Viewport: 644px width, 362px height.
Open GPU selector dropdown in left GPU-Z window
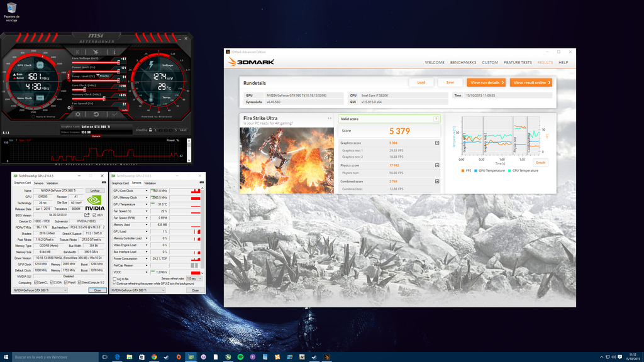pyautogui.click(x=40, y=290)
